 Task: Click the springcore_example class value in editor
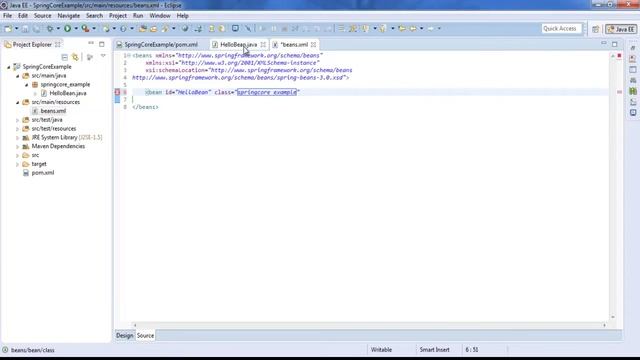pos(267,93)
